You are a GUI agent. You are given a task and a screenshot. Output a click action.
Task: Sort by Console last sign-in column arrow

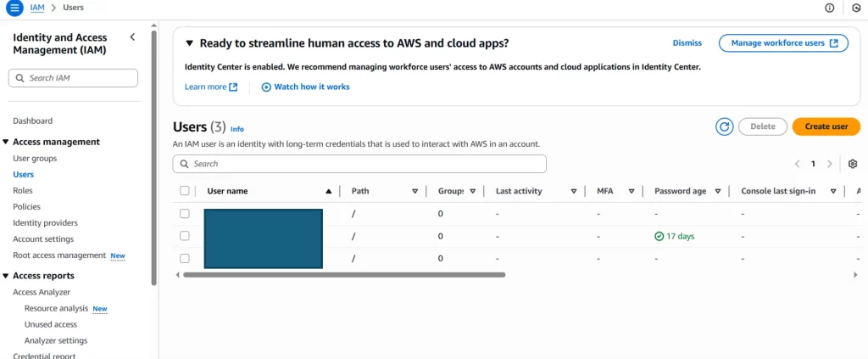833,191
